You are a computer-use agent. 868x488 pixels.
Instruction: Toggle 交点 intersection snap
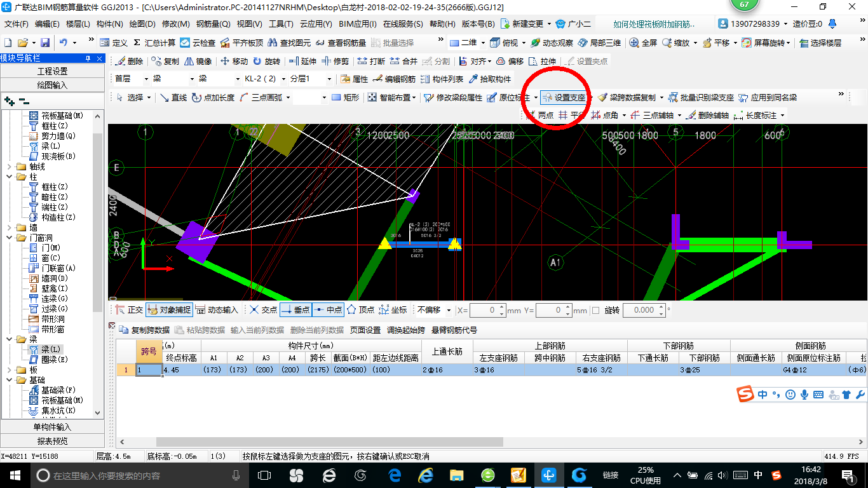264,310
